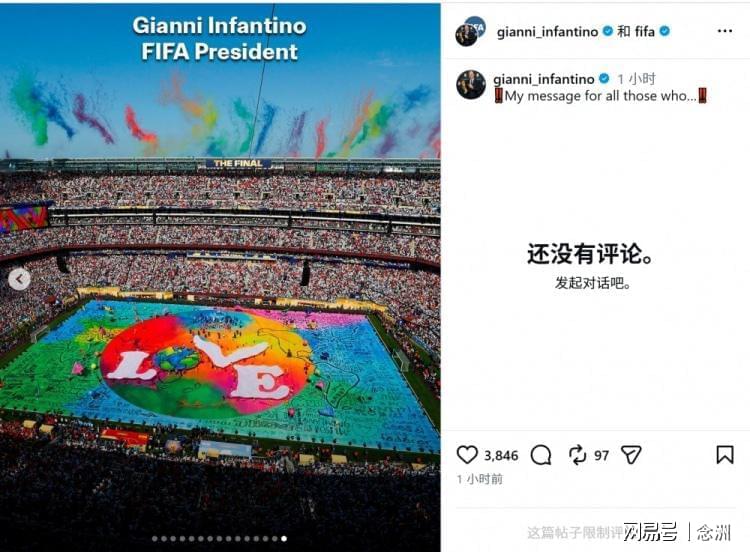The width and height of the screenshot is (750, 552).
Task: Open gianni_infantino profile link in the header
Action: 547,32
